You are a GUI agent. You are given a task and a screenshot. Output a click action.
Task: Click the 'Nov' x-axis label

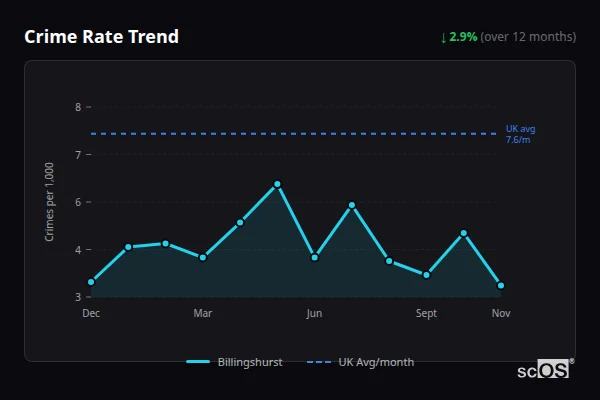[501, 313]
